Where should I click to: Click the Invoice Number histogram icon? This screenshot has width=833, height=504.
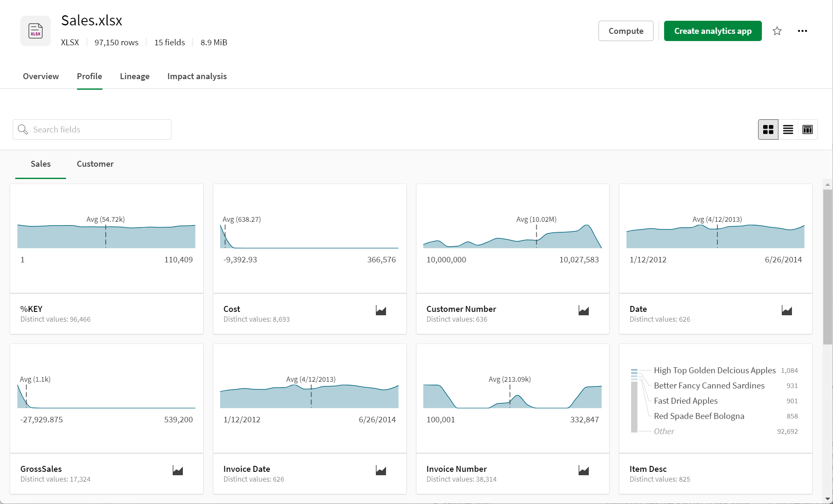click(584, 471)
